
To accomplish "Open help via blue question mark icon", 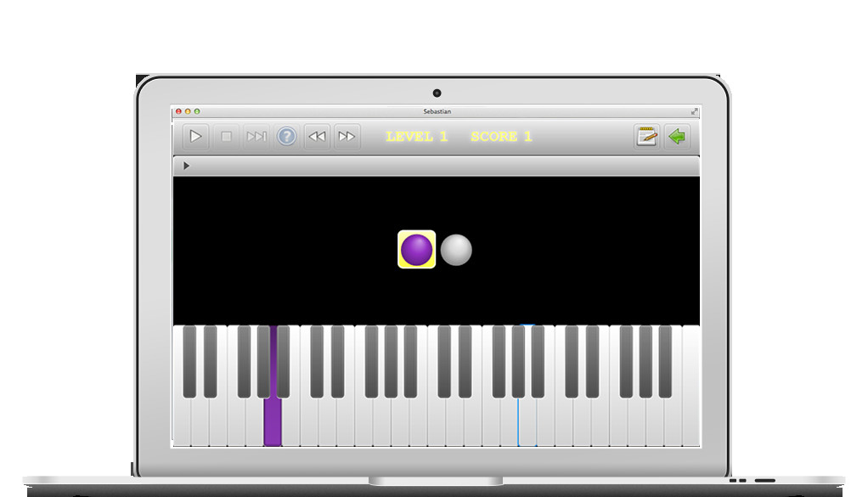I will (287, 136).
